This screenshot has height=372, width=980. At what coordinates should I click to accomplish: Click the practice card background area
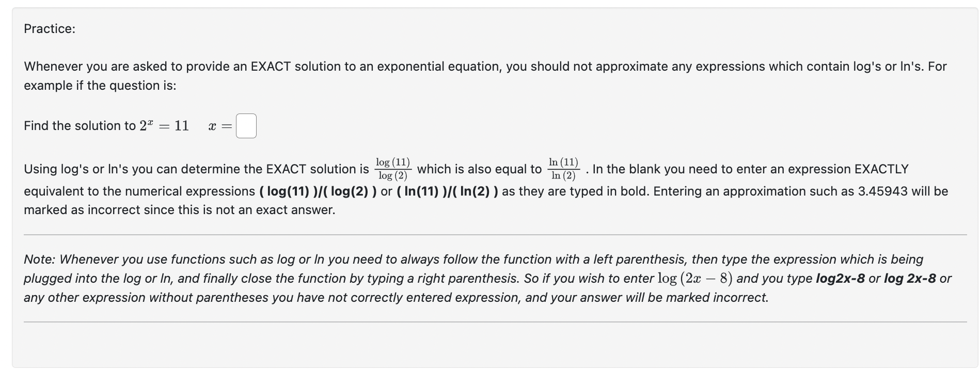pos(491,346)
